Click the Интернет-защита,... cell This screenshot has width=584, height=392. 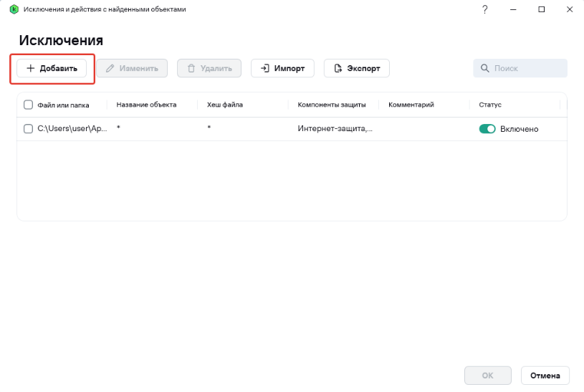pyautogui.click(x=335, y=128)
